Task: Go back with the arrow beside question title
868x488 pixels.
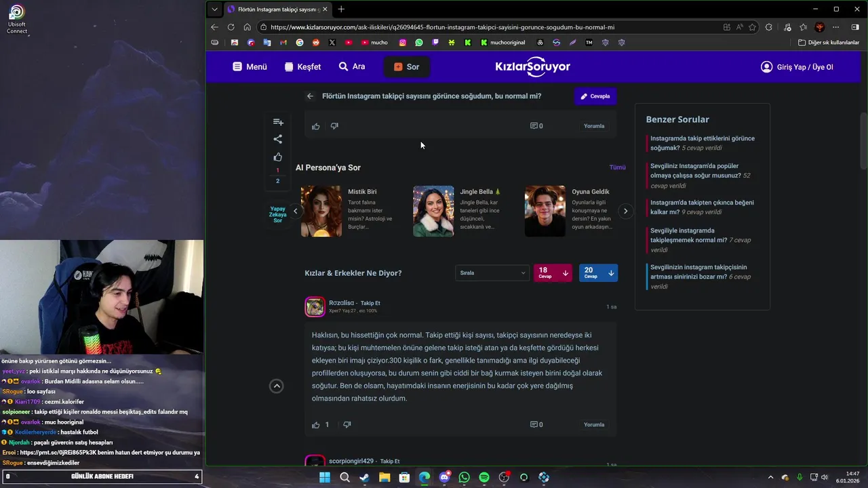Action: point(310,96)
